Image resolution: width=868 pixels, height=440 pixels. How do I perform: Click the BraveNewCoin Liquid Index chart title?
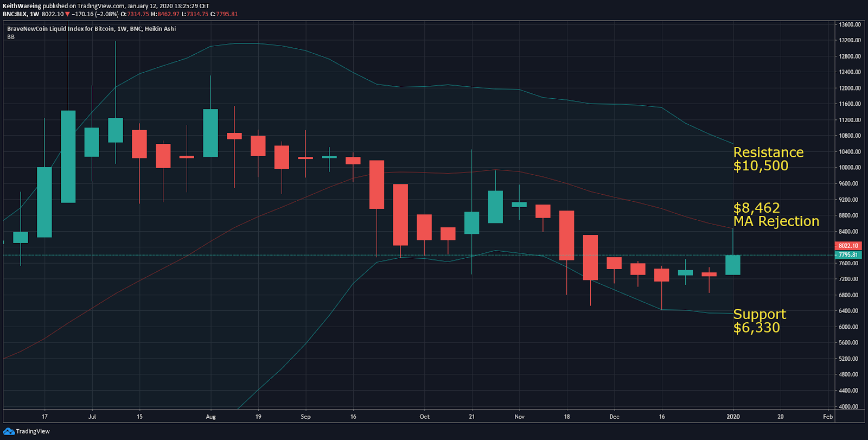(x=91, y=29)
